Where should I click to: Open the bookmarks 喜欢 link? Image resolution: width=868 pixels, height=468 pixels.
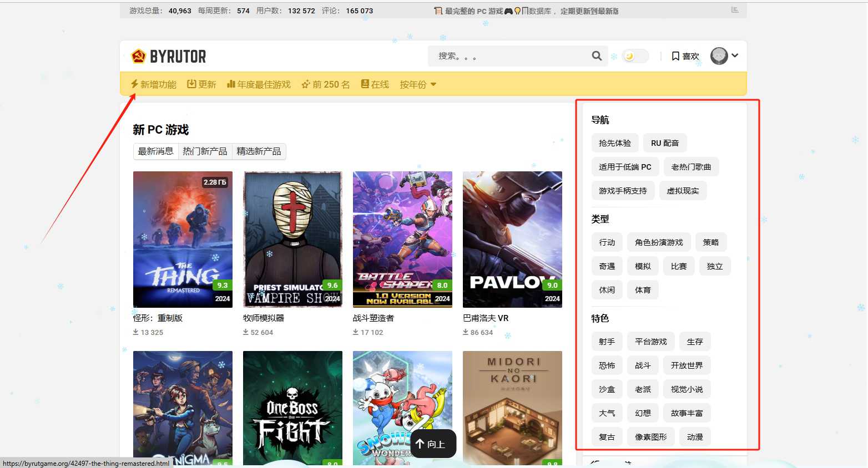pyautogui.click(x=685, y=56)
